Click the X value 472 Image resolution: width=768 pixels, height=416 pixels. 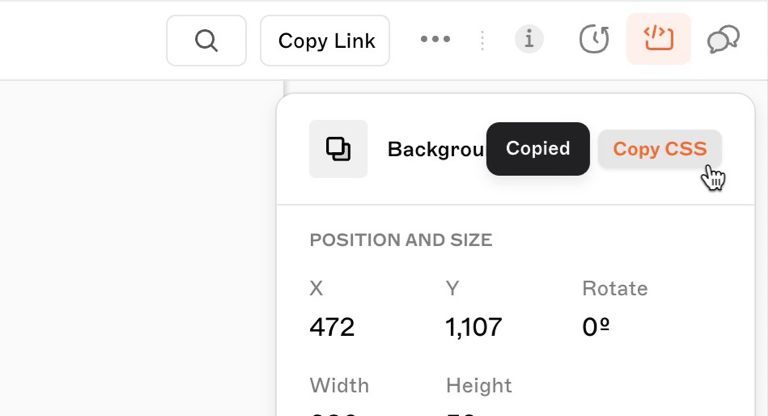[x=332, y=327]
